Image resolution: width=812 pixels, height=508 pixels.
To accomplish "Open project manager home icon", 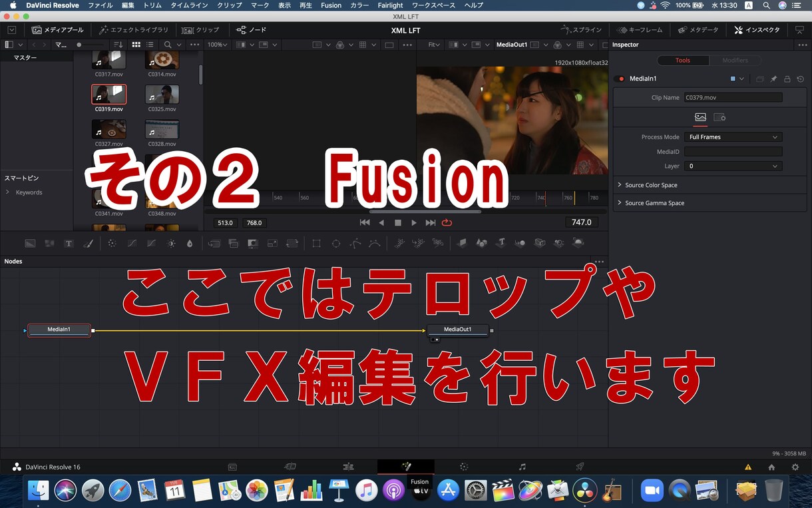I will pyautogui.click(x=771, y=467).
